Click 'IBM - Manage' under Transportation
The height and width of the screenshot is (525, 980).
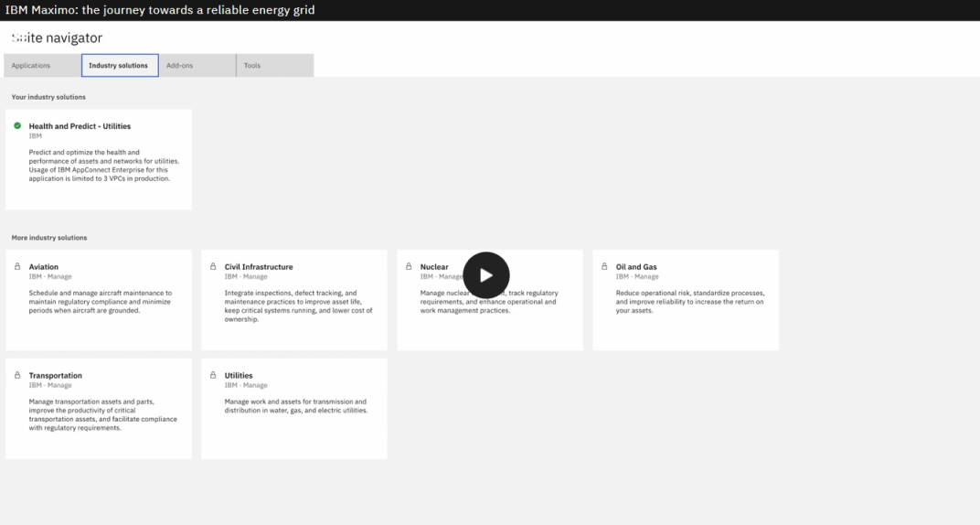tap(50, 385)
